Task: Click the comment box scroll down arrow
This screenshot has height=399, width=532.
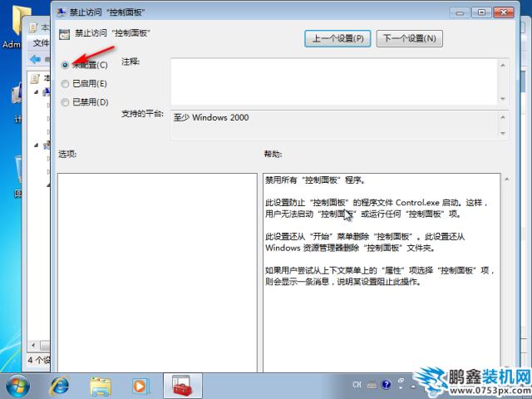Action: click(503, 99)
